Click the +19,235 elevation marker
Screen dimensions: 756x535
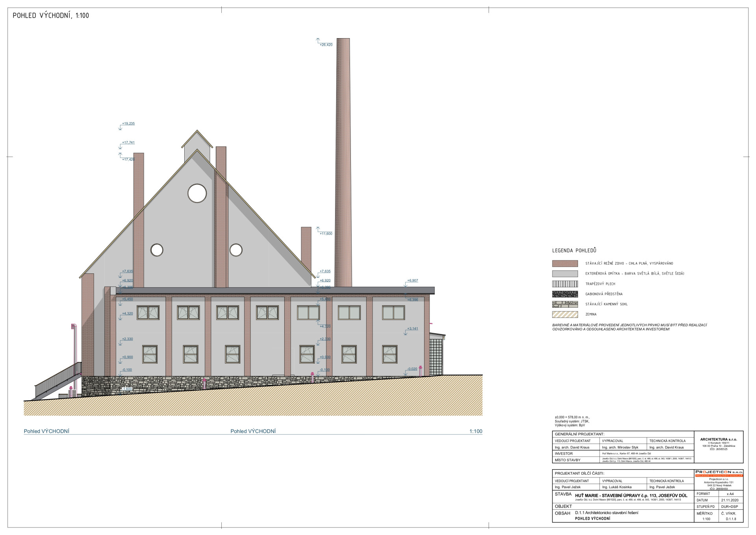click(x=128, y=124)
